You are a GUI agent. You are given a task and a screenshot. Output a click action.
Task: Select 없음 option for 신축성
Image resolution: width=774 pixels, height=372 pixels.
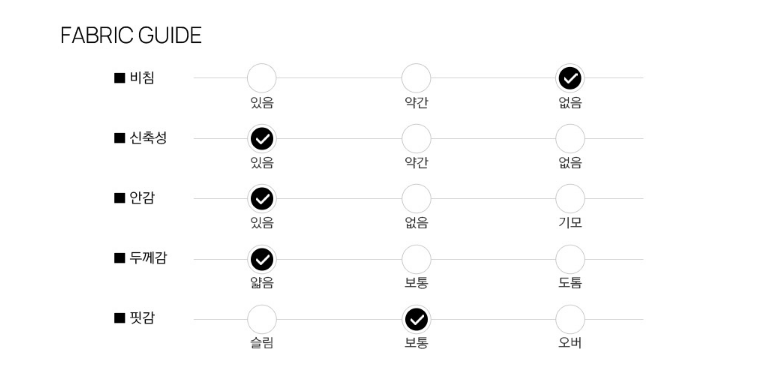[570, 139]
